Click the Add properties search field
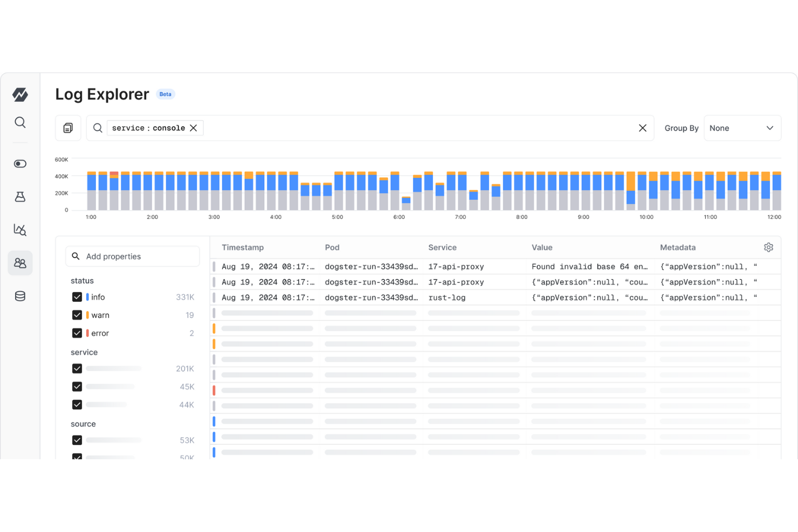This screenshot has width=798, height=532. (x=133, y=257)
